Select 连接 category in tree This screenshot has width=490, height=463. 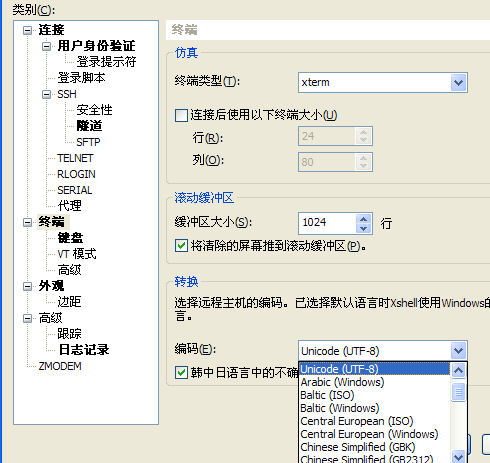pos(51,30)
